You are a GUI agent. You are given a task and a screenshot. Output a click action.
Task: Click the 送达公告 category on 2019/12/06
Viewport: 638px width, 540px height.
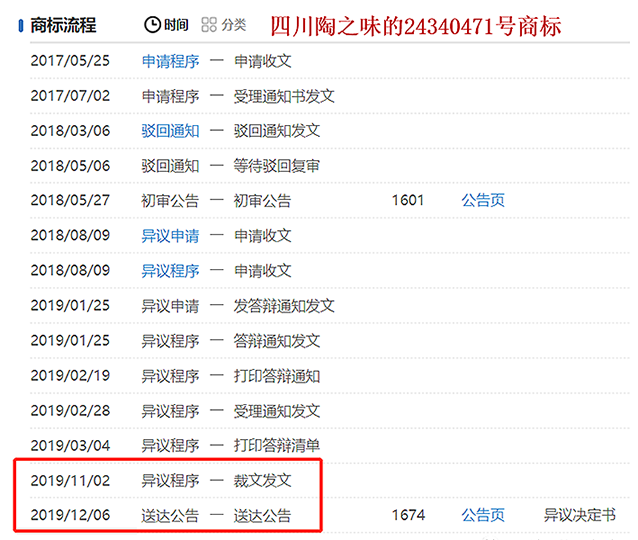coord(170,515)
